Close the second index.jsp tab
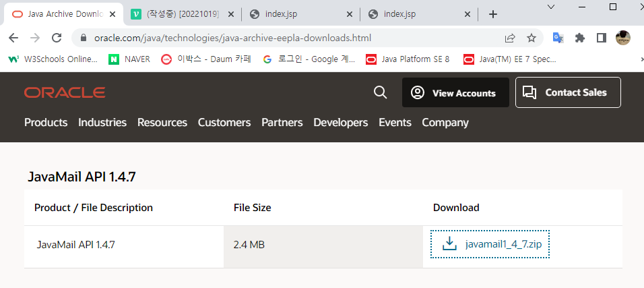644x288 pixels. pyautogui.click(x=468, y=14)
